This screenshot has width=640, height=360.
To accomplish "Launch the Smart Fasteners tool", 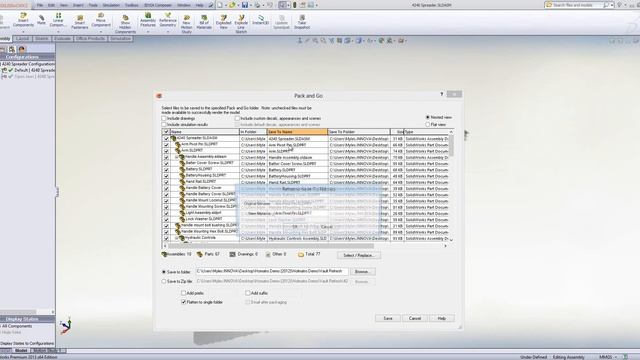I will click(80, 22).
